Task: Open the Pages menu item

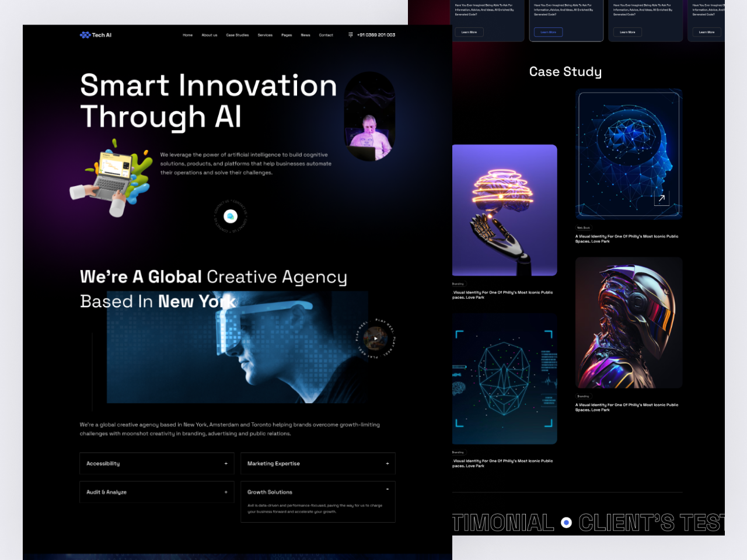Action: tap(287, 35)
